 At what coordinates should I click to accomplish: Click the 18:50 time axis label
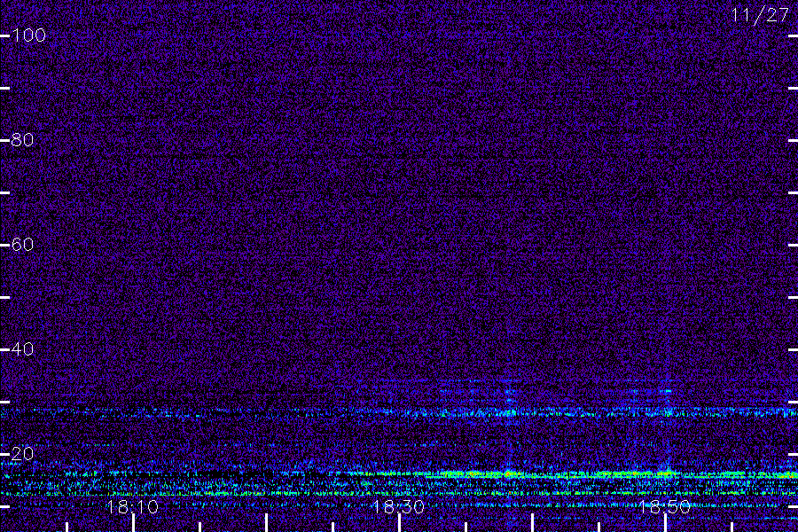[665, 507]
